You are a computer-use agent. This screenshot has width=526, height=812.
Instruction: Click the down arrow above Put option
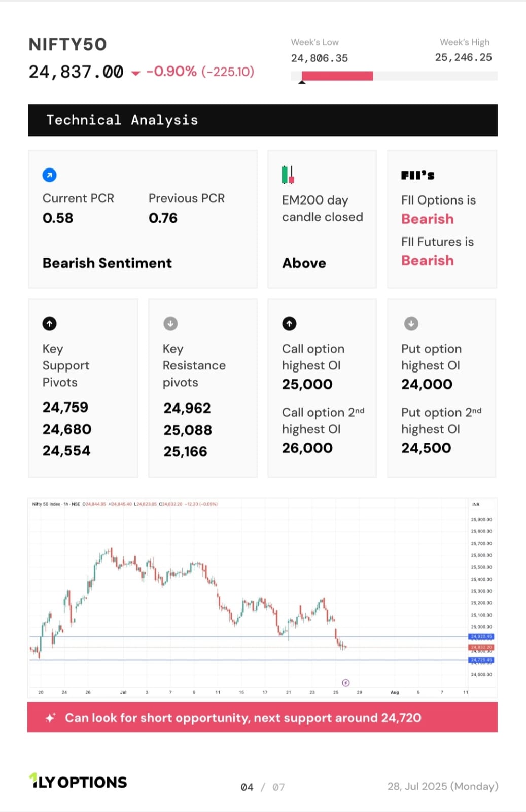[411, 323]
